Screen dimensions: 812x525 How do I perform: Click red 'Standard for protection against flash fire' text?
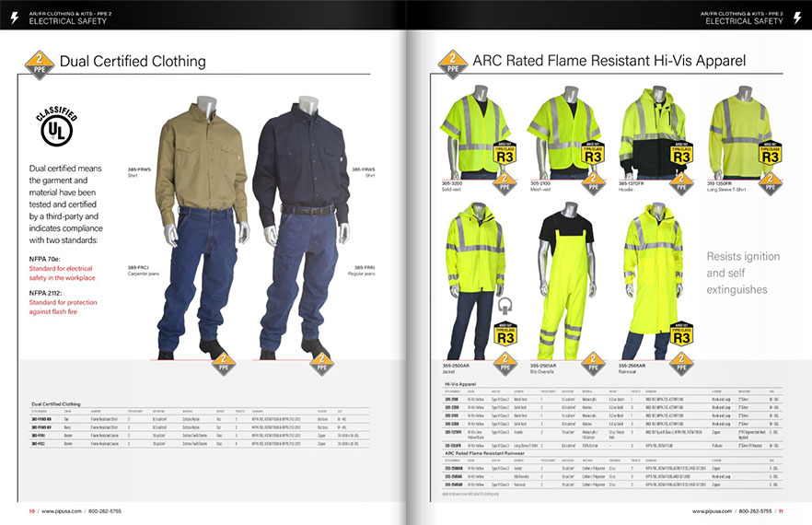(x=63, y=307)
